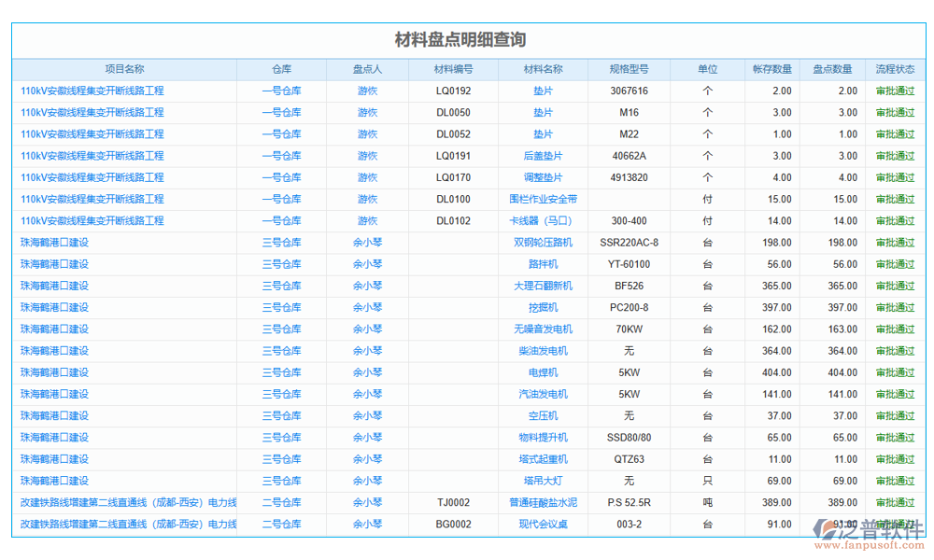Open the 卡线器（马口）material link

(543, 221)
